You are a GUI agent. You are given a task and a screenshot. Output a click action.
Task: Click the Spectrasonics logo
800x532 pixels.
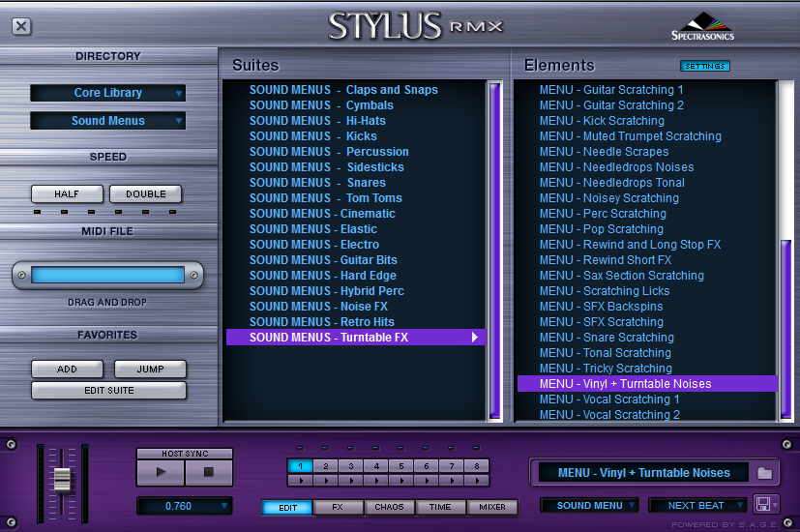point(702,26)
